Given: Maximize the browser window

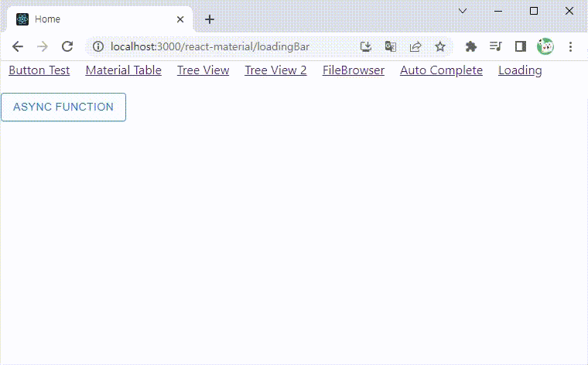Looking at the screenshot, I should pyautogui.click(x=534, y=11).
